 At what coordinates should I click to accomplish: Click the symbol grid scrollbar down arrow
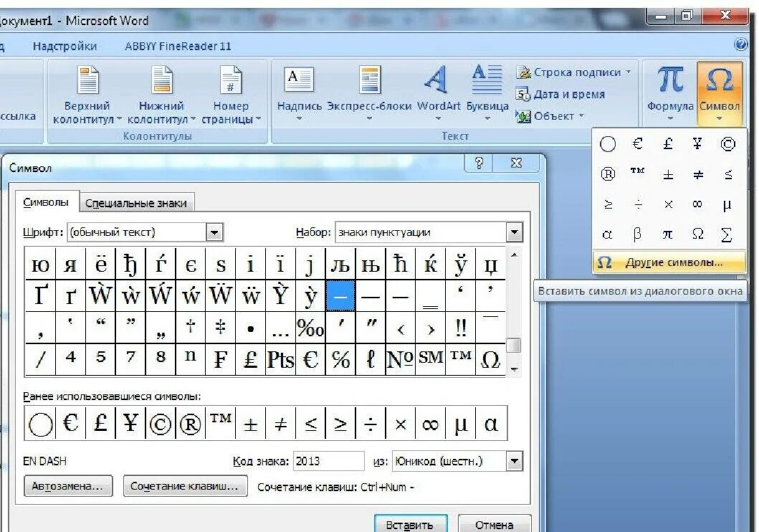click(514, 369)
